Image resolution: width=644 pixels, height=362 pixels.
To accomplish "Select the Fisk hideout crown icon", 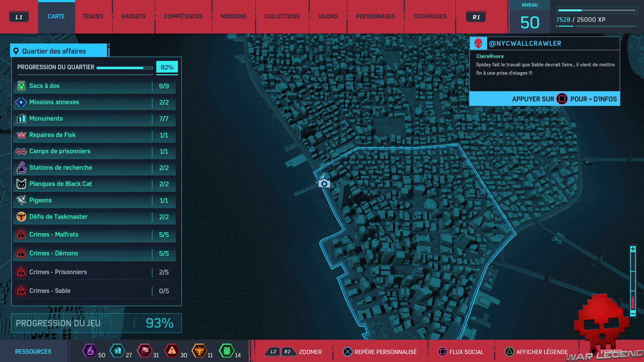I will tap(21, 135).
